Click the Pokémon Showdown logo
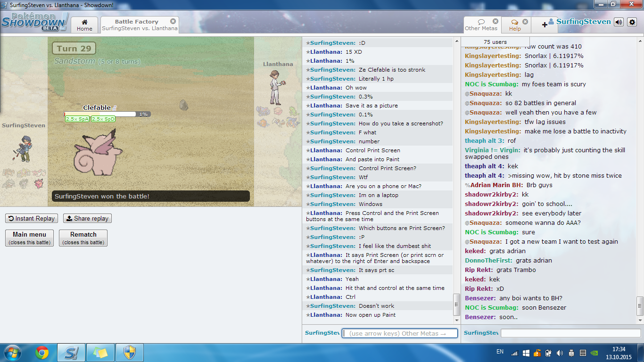644x362 pixels. point(34,22)
